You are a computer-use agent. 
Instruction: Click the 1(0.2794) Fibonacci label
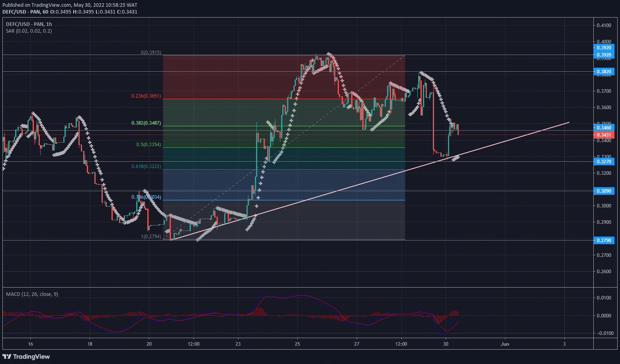pos(151,237)
